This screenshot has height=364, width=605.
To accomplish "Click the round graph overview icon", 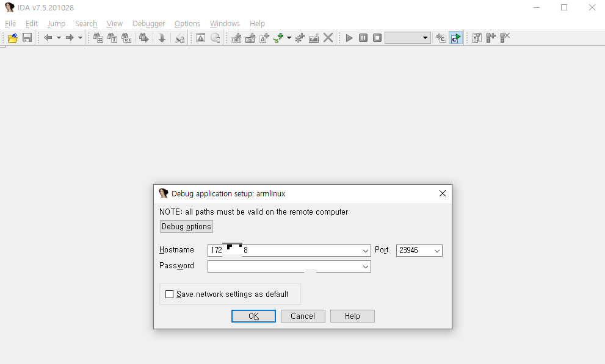I will click(216, 38).
